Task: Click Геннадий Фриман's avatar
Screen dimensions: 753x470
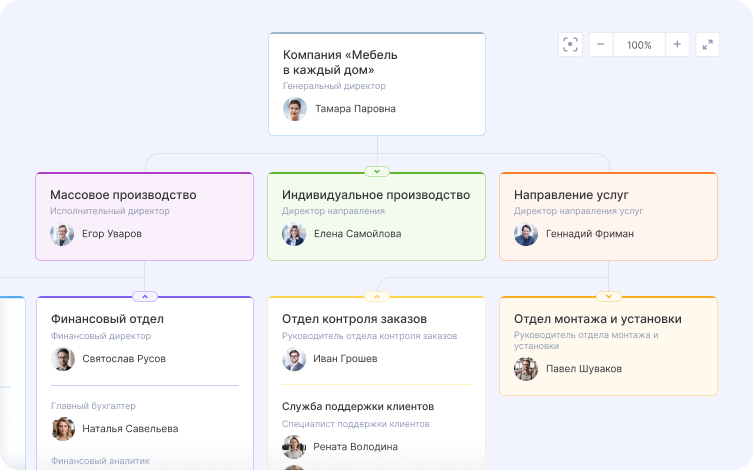Action: point(526,234)
